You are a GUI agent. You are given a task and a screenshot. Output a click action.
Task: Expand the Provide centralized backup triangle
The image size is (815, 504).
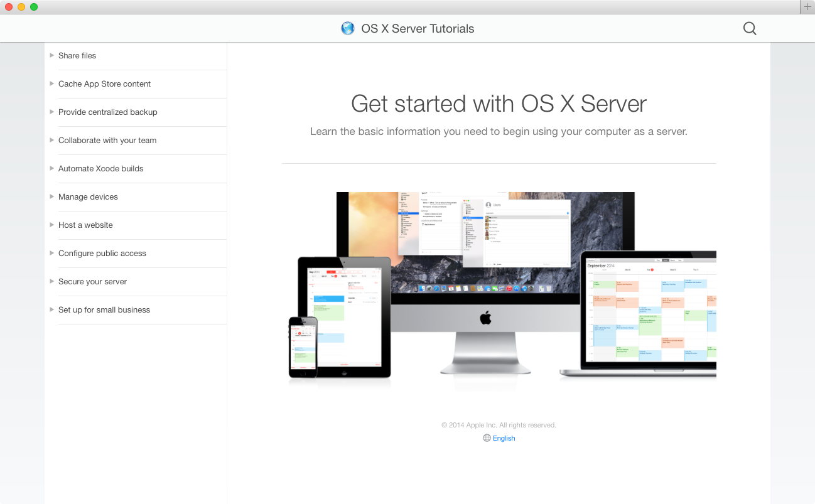[x=51, y=112]
